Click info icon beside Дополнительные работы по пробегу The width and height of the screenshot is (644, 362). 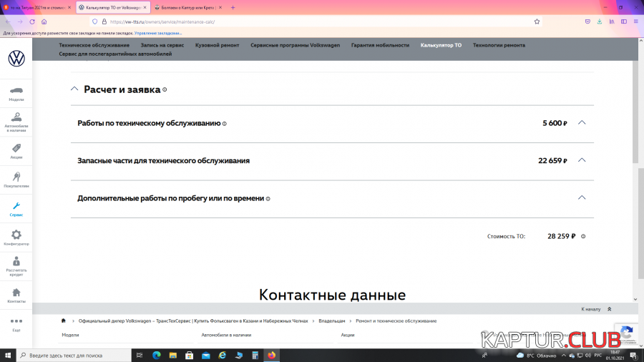coord(268,199)
